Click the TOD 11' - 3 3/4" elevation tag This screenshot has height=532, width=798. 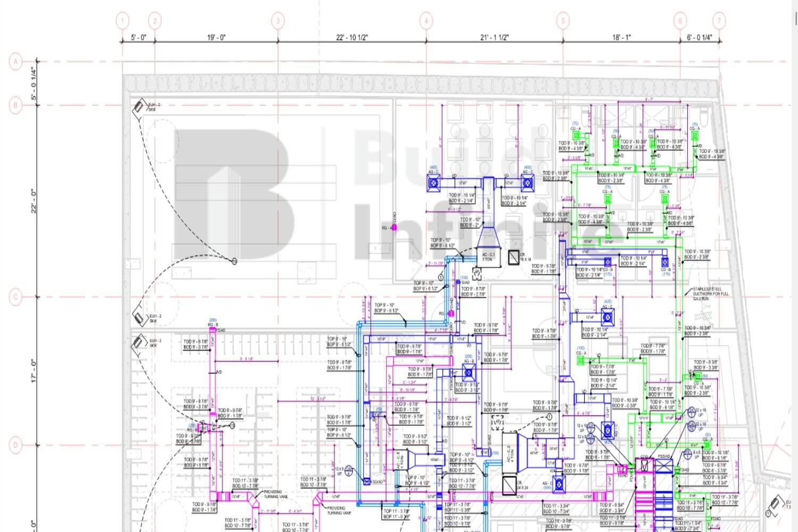point(556,509)
